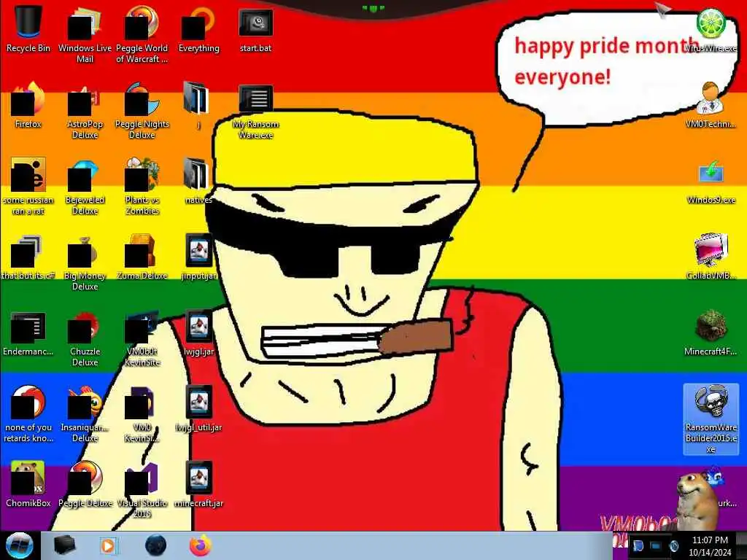Select the CollabVMB... desktop icon
This screenshot has height=560, width=747.
[x=711, y=257]
